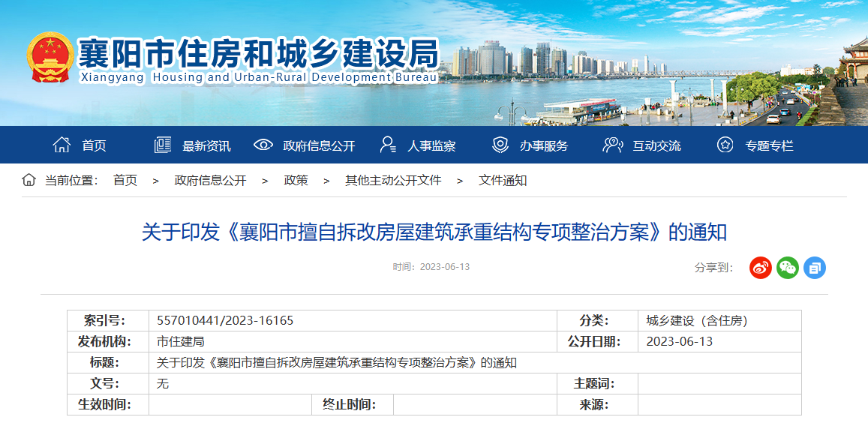This screenshot has height=426, width=868.
Task: Click the home icon in navigation bar
Action: pos(62,145)
